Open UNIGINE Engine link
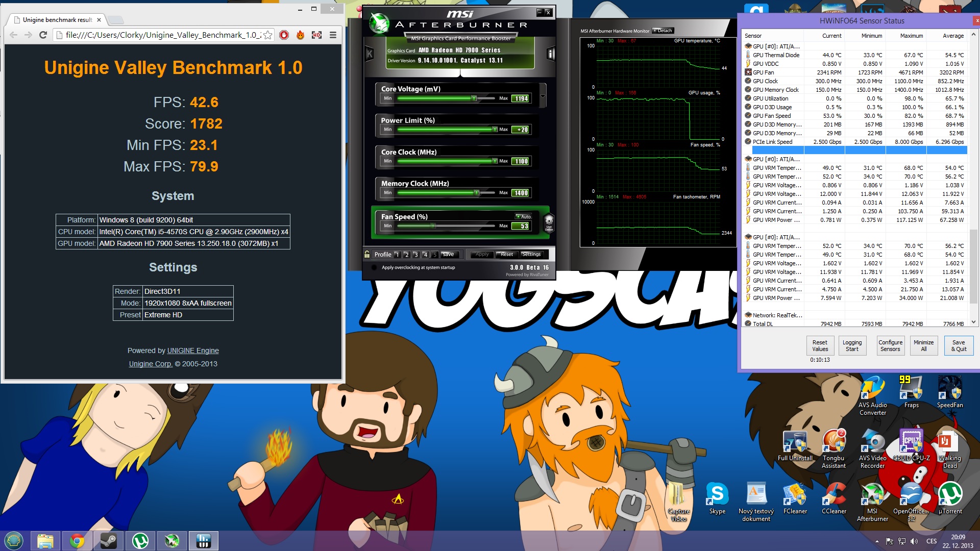The width and height of the screenshot is (980, 551). click(x=193, y=350)
